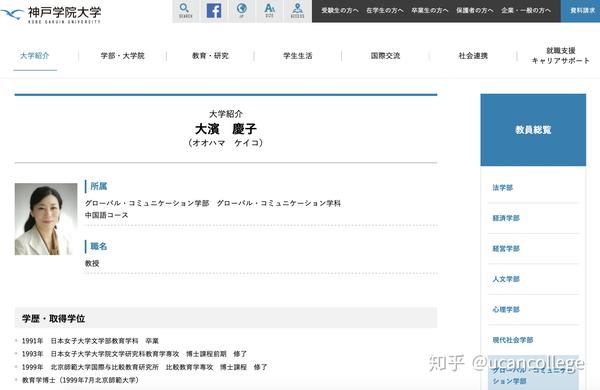Open 在学生の方へ top link
Viewport: 600px width, 390px height.
(385, 11)
